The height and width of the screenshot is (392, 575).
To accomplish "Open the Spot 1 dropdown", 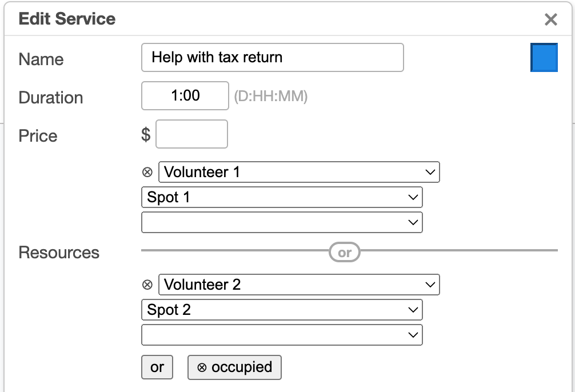I will point(282,197).
